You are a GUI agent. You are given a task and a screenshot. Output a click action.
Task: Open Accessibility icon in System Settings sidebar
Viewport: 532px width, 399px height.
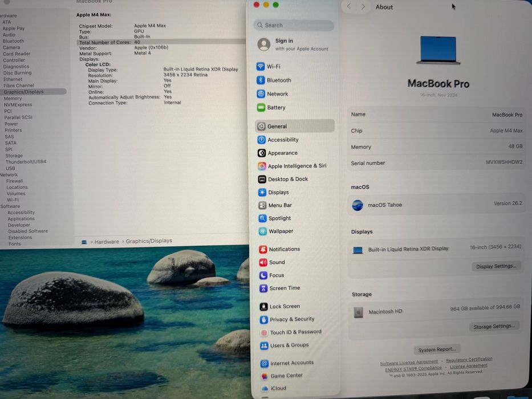coord(262,140)
